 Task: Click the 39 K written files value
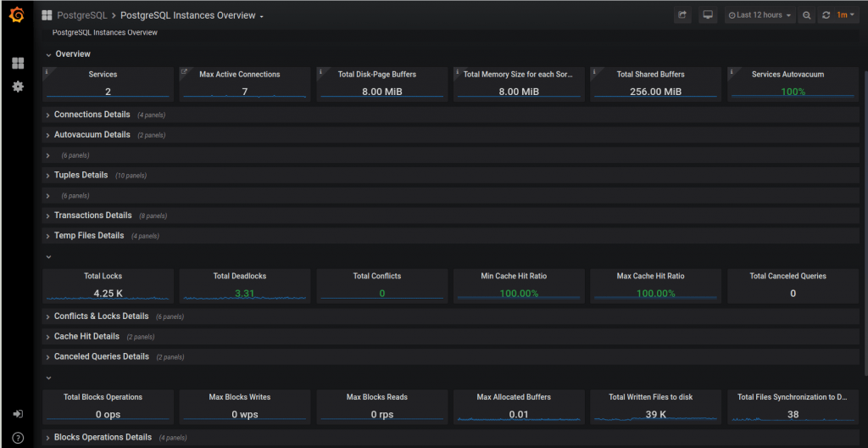point(655,414)
